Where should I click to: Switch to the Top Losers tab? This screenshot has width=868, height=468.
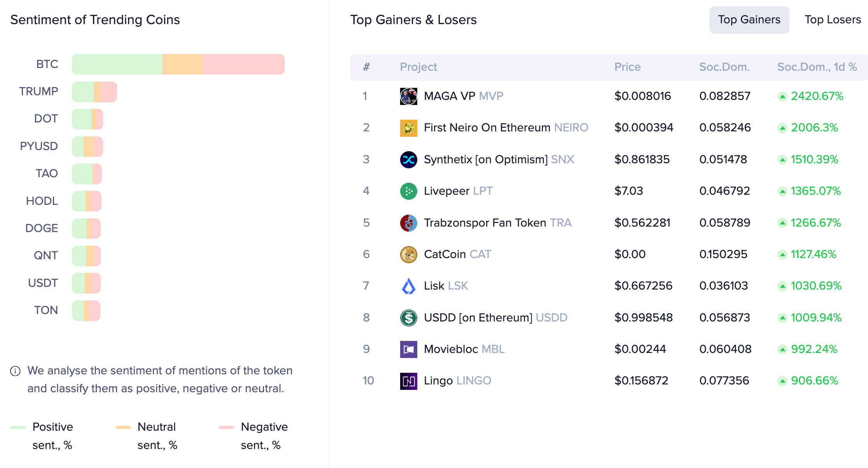833,20
